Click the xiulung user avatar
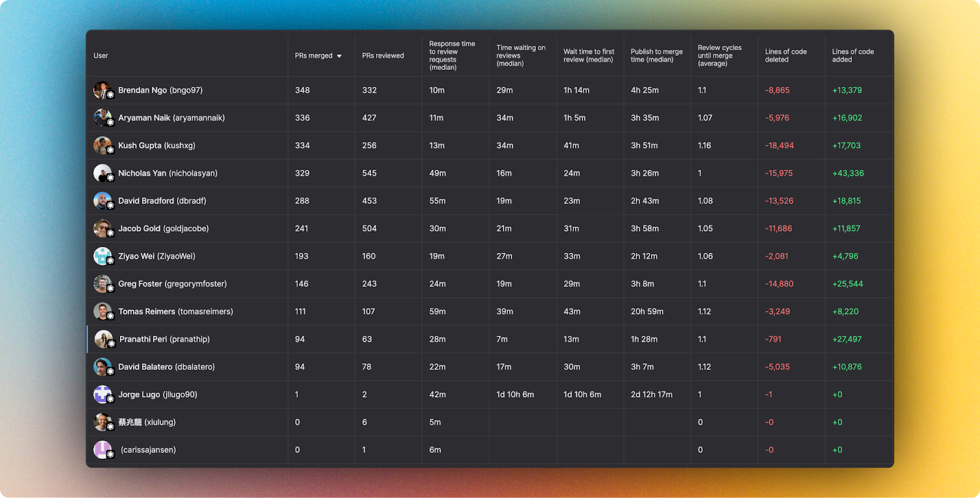The image size is (980, 498). [x=103, y=422]
